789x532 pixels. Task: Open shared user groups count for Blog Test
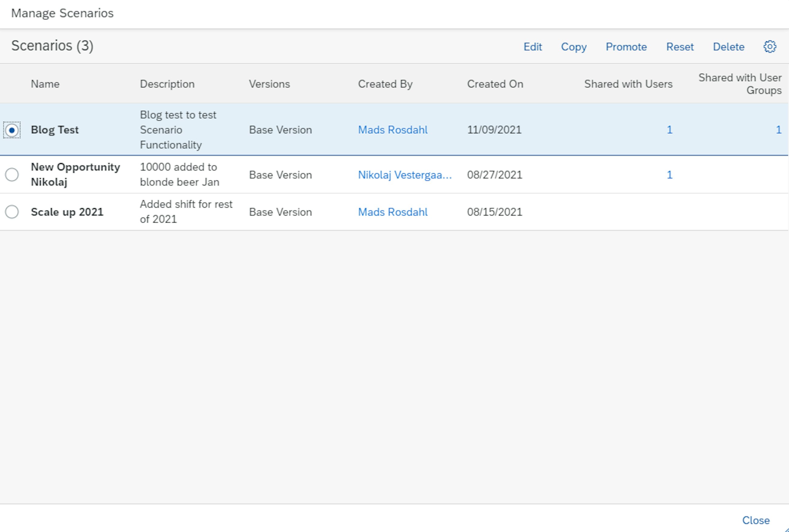(x=778, y=130)
